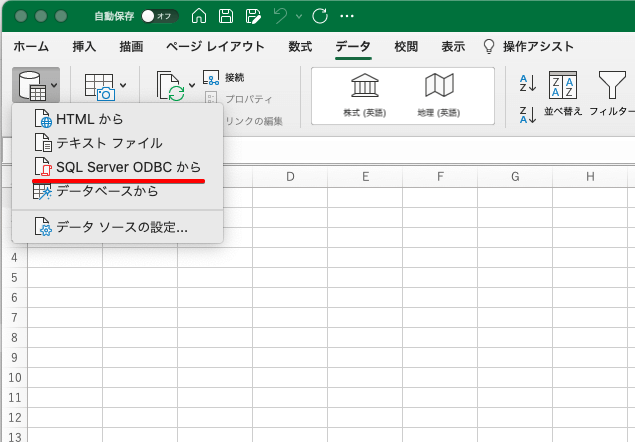
Task: Choose HTML から from the menu
Action: click(x=117, y=119)
